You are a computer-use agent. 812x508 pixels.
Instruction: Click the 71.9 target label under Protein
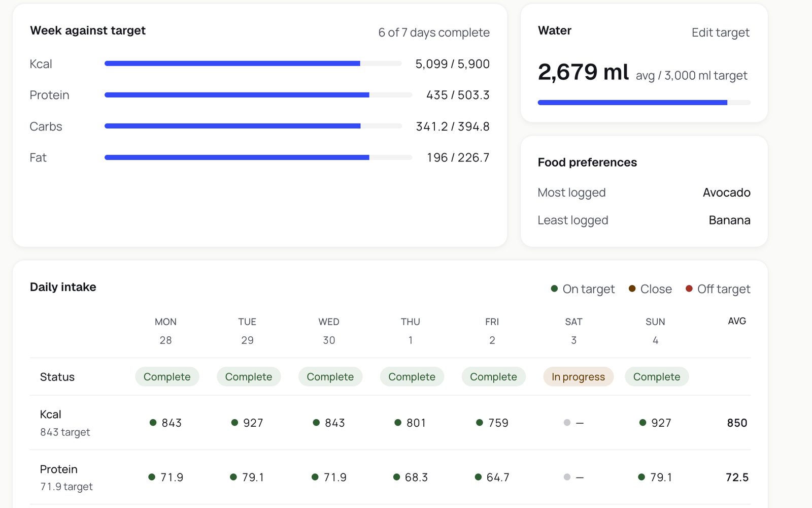[x=66, y=487]
